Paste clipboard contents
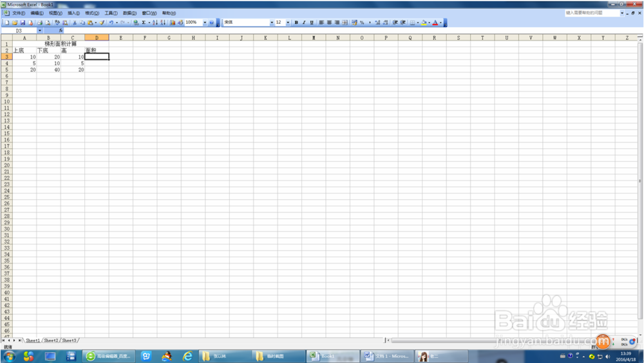Viewport: 644px width, 363px height. point(90,23)
